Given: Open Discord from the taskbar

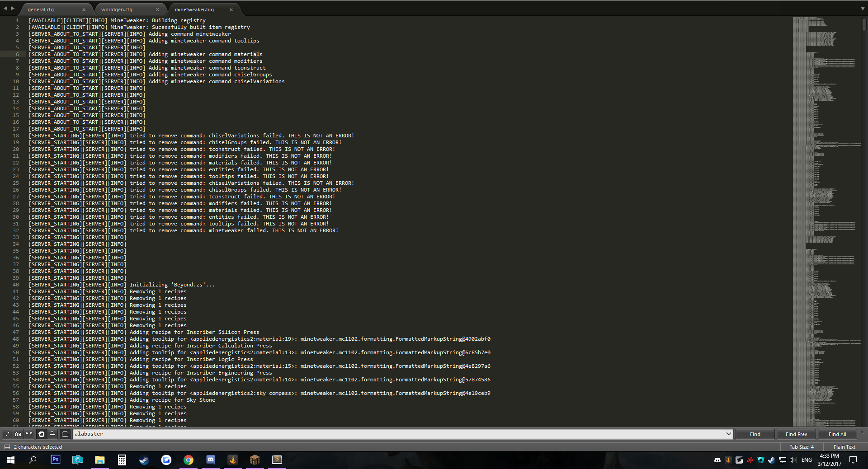Looking at the screenshot, I should (211, 460).
